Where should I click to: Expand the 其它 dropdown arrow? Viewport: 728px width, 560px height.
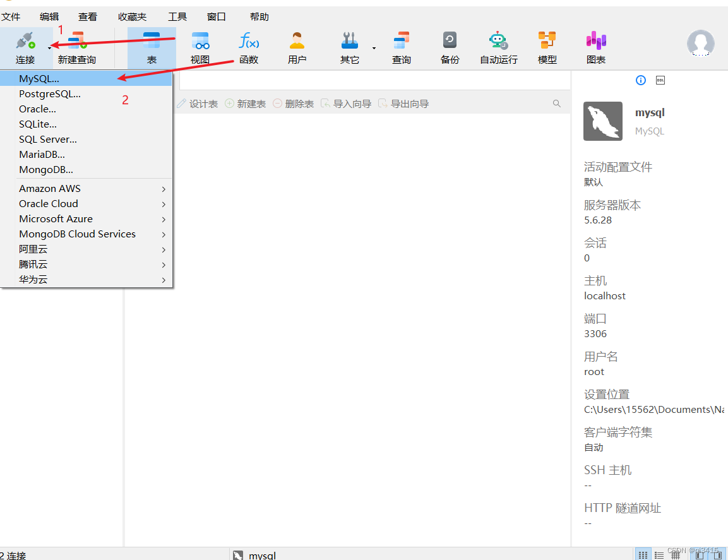374,48
